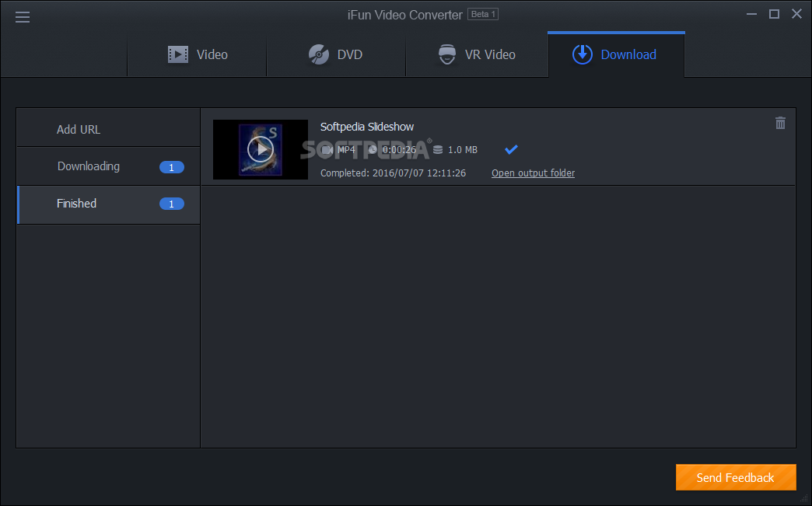Close the iFun Video Converter window
This screenshot has width=812, height=506.
(x=796, y=14)
